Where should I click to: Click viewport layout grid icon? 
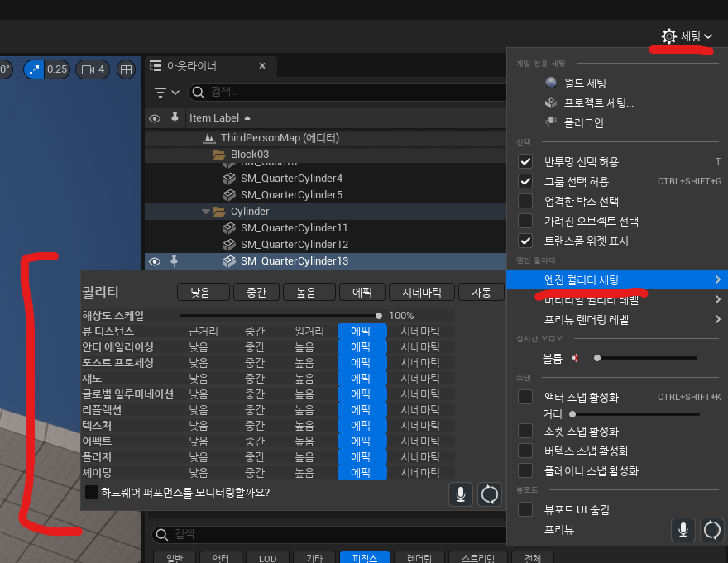click(x=126, y=69)
